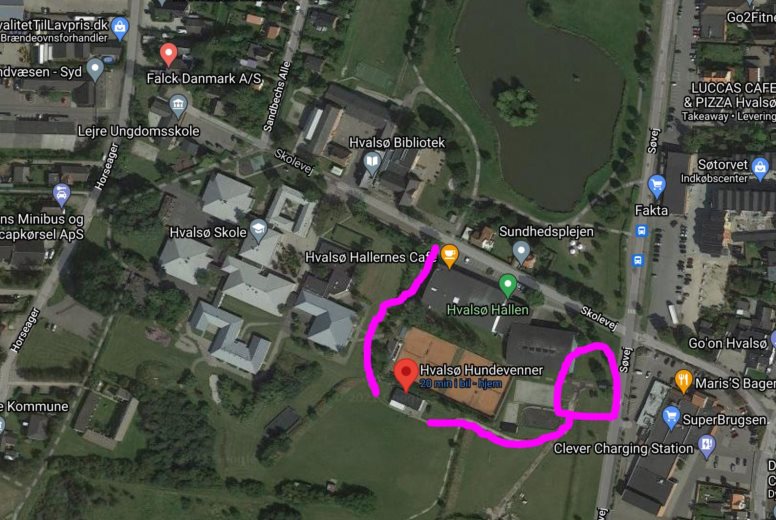Click the car service marker near Horseager
This screenshot has width=776, height=520.
coord(61,195)
